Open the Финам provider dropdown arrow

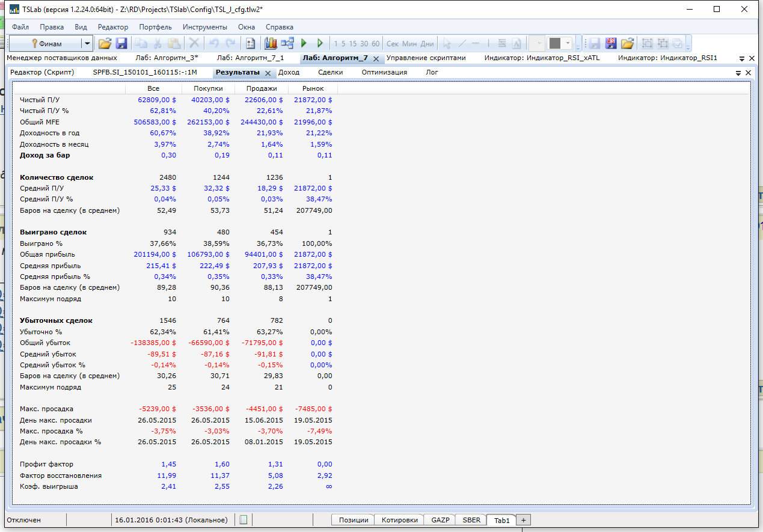(87, 43)
